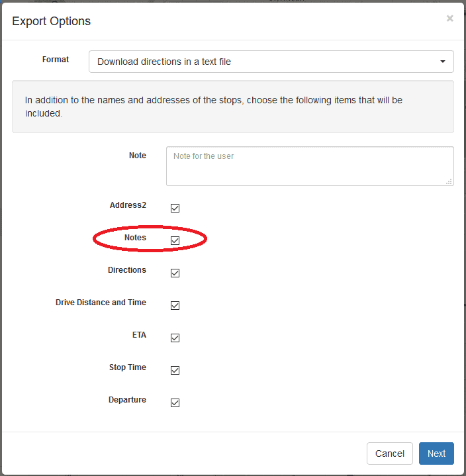Click the 'Departure' label text

127,400
